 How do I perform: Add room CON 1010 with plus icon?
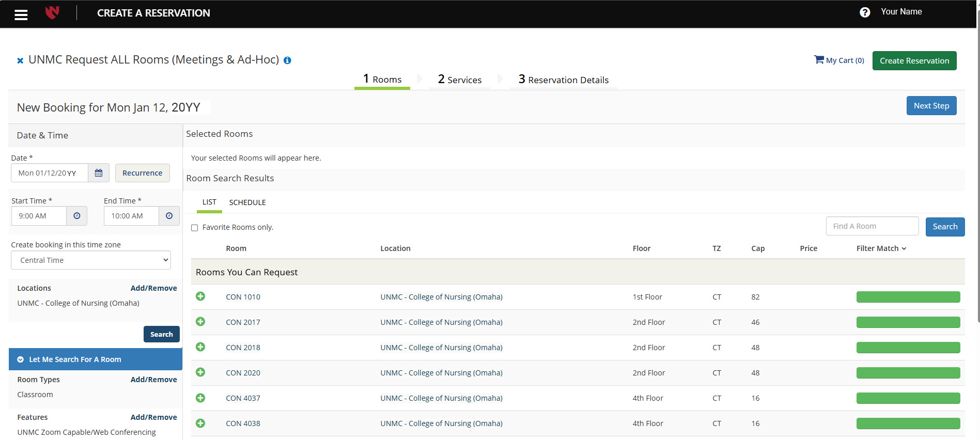[200, 296]
